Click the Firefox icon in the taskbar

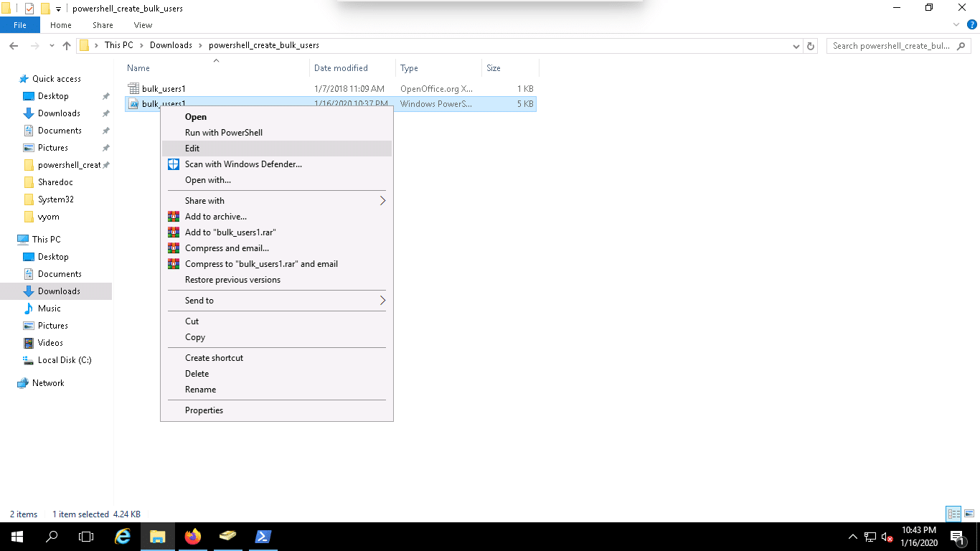(x=192, y=537)
